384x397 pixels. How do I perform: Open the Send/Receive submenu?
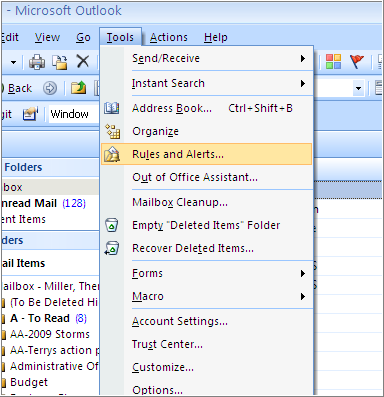[206, 58]
